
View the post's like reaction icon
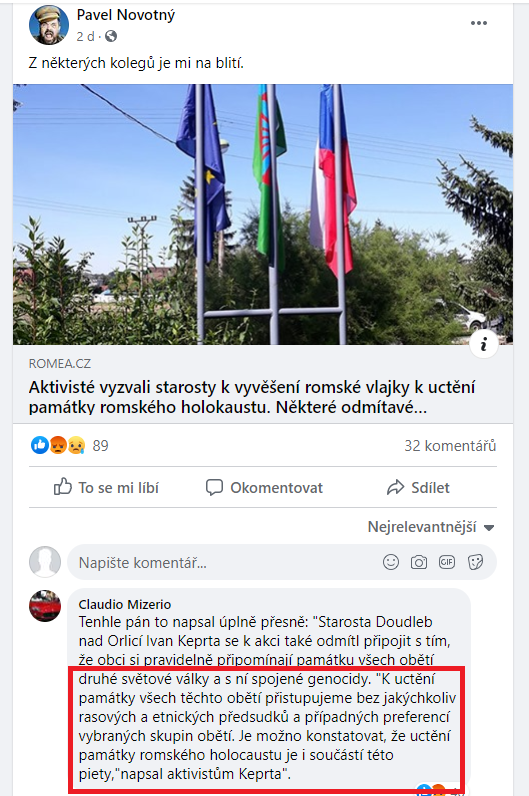point(40,445)
